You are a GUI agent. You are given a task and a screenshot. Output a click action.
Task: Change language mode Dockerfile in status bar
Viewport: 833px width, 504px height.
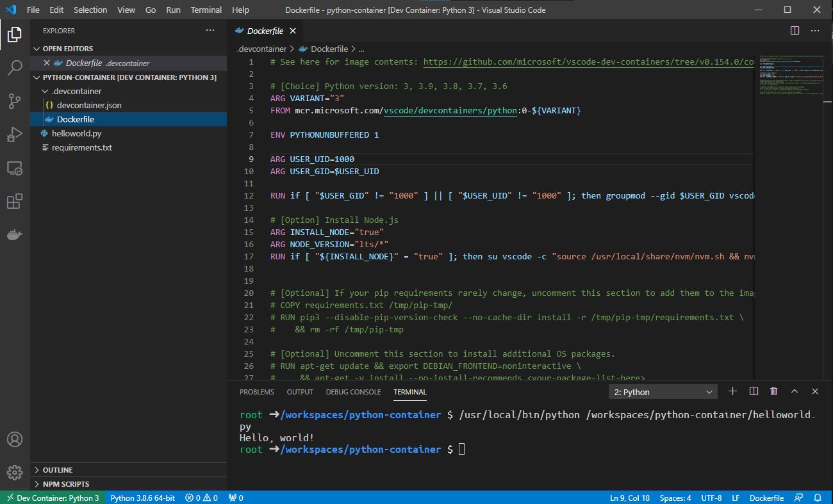(766, 498)
